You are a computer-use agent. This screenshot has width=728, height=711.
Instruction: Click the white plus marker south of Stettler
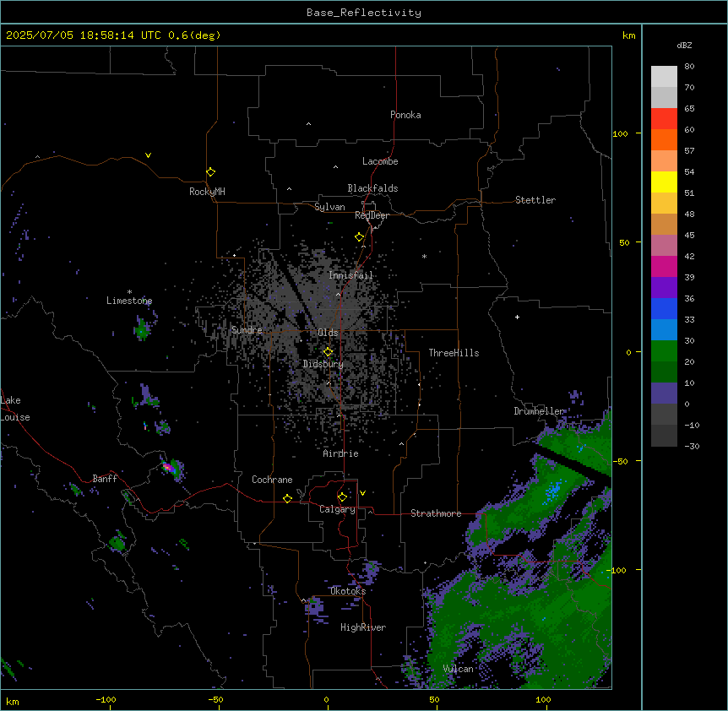tap(517, 317)
